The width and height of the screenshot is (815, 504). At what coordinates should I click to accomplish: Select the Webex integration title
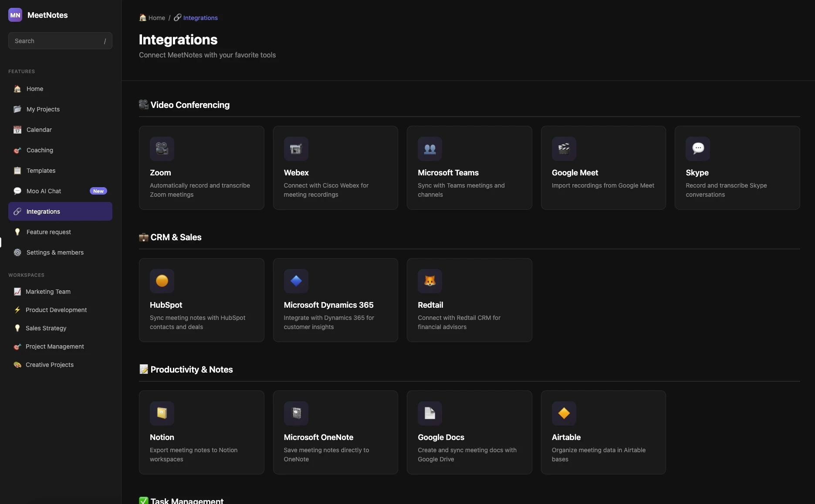point(296,173)
